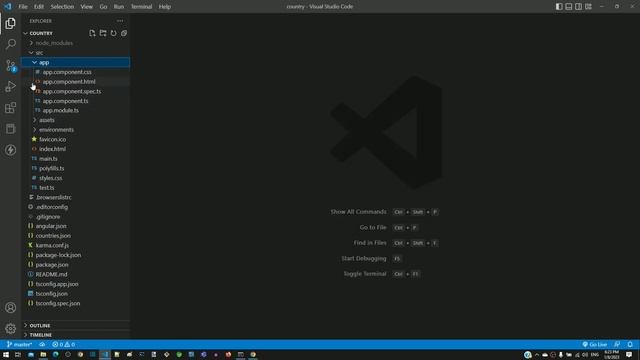This screenshot has width=640, height=360.
Task: Click Synchronize Changes cloud icon
Action: coord(42,344)
